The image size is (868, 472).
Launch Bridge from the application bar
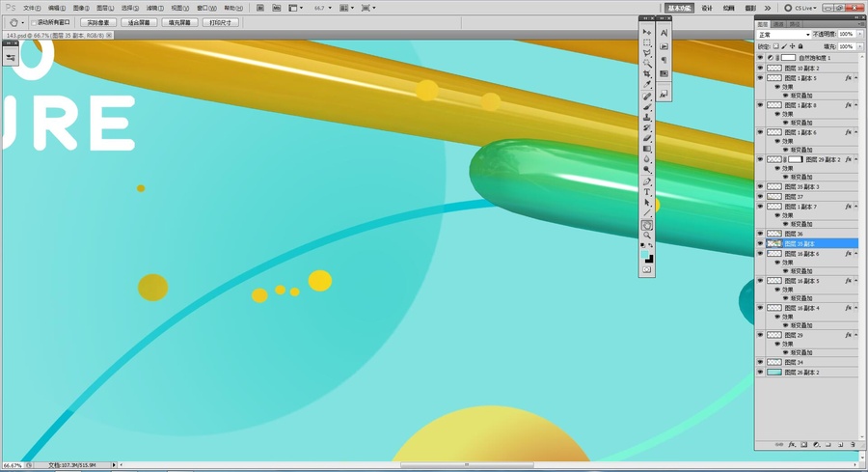click(260, 8)
